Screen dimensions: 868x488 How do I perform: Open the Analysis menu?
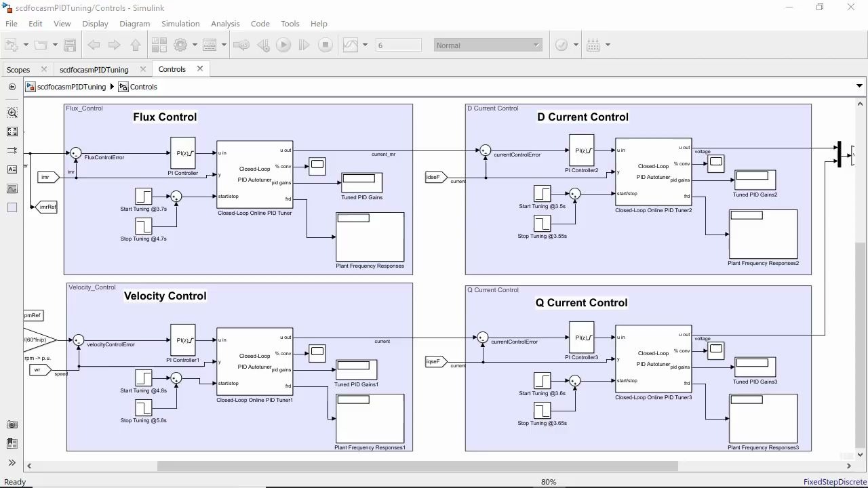coord(225,23)
